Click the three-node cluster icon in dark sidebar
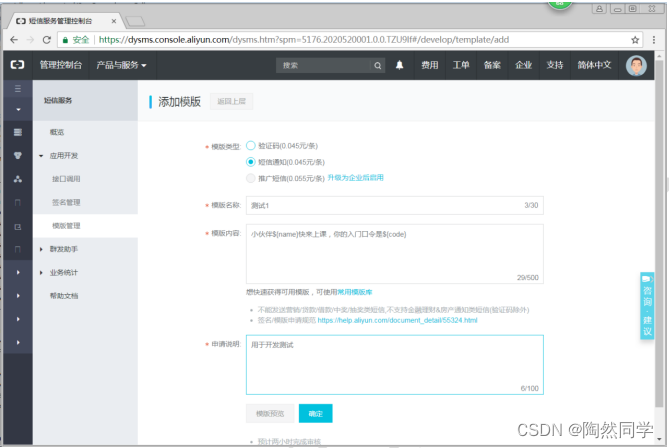The image size is (669, 448). [x=17, y=179]
